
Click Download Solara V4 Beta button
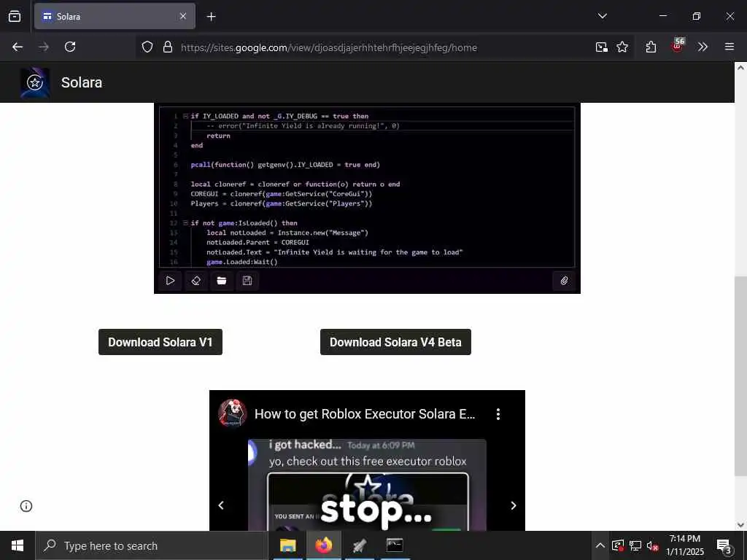395,342
